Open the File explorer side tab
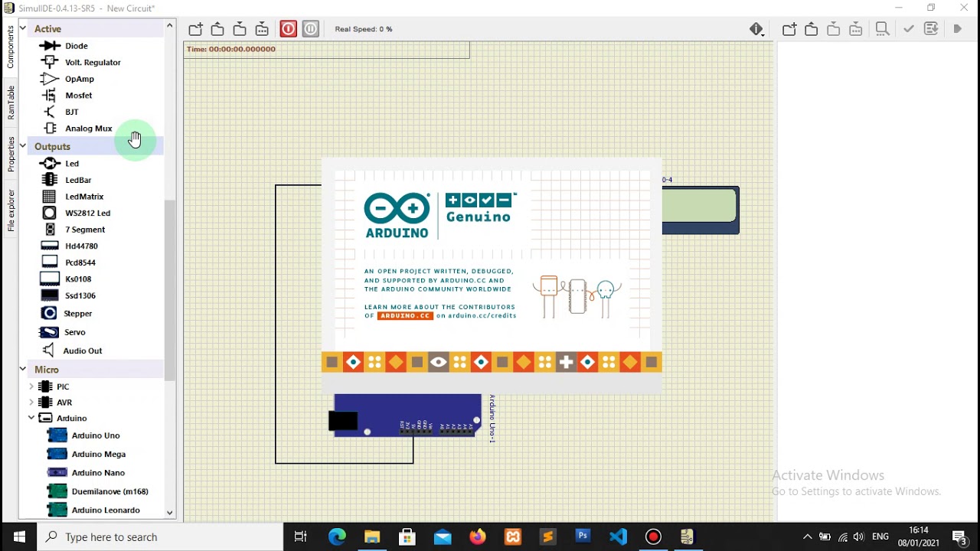This screenshot has width=980, height=551. pyautogui.click(x=10, y=210)
